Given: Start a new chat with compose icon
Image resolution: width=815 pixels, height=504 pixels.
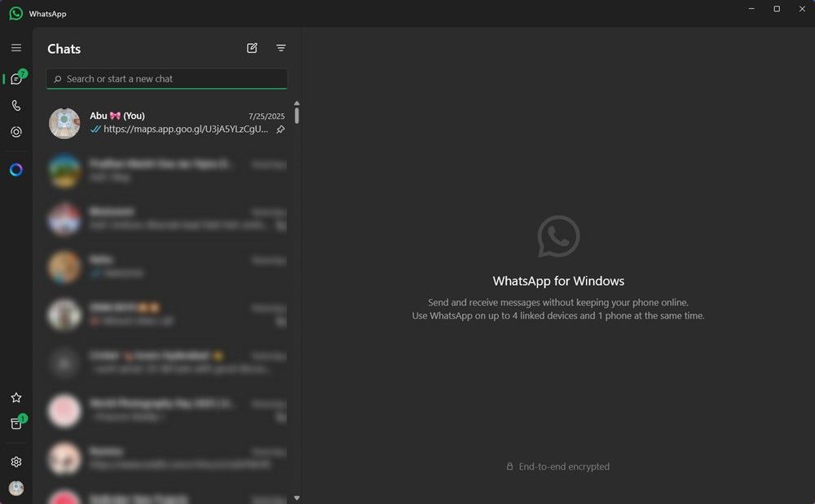Looking at the screenshot, I should [x=252, y=48].
